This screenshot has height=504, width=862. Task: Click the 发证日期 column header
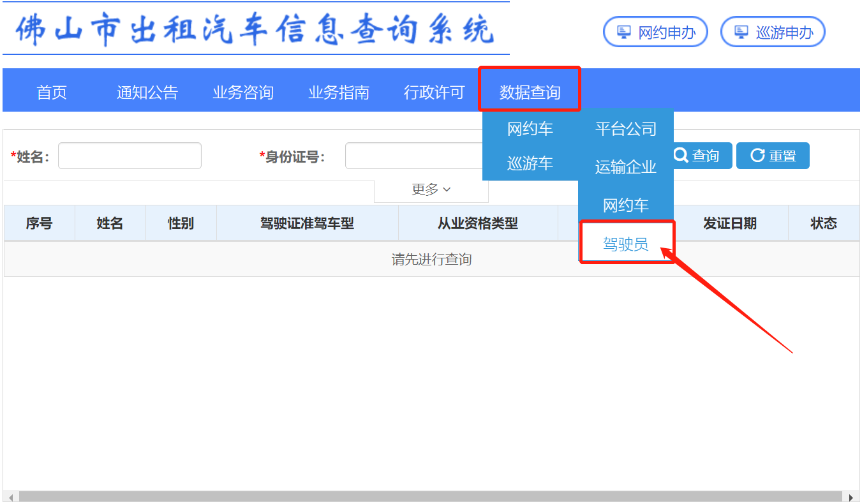click(x=731, y=223)
